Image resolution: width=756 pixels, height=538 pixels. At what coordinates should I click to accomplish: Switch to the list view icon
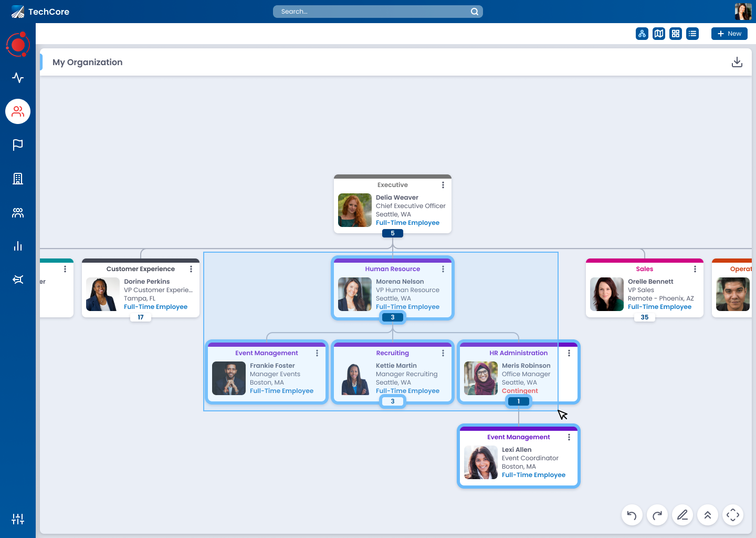point(692,34)
